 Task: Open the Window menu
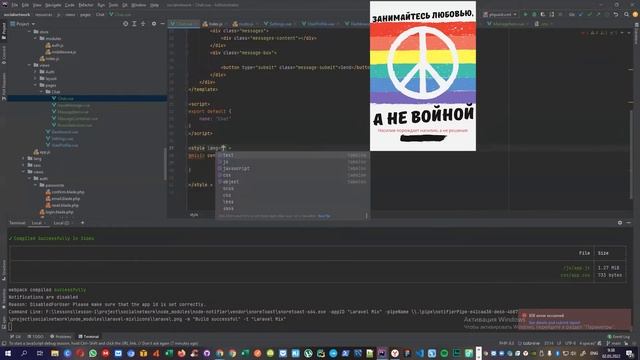point(139,5)
